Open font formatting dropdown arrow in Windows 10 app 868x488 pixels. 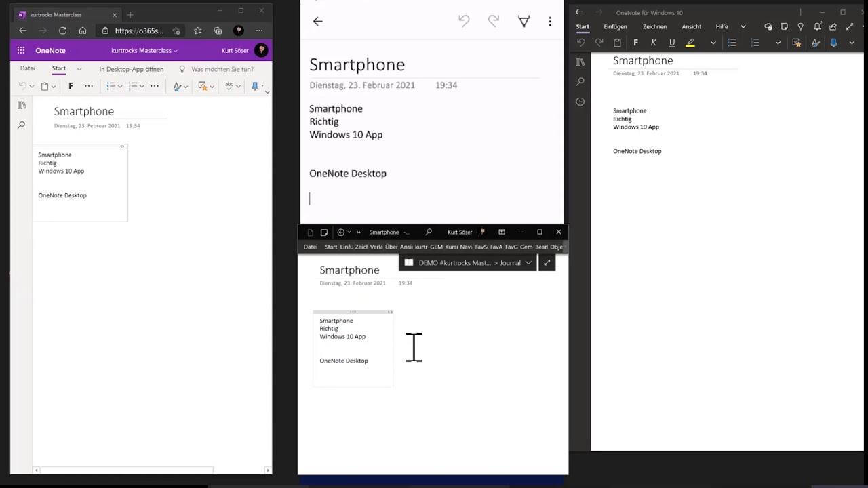[713, 43]
